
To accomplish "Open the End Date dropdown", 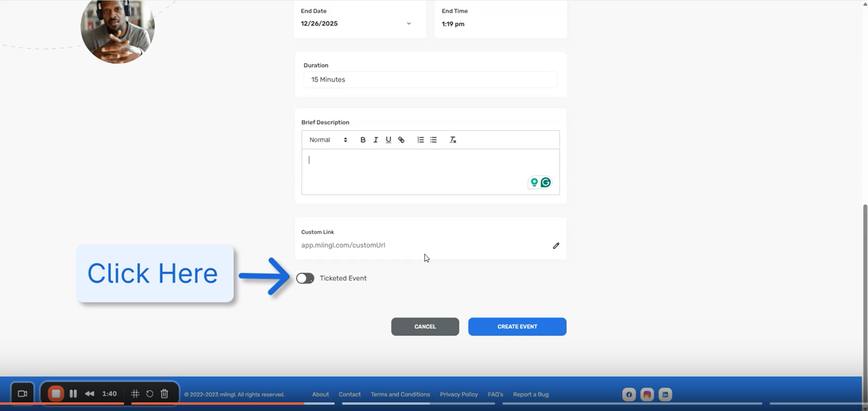I will [408, 24].
